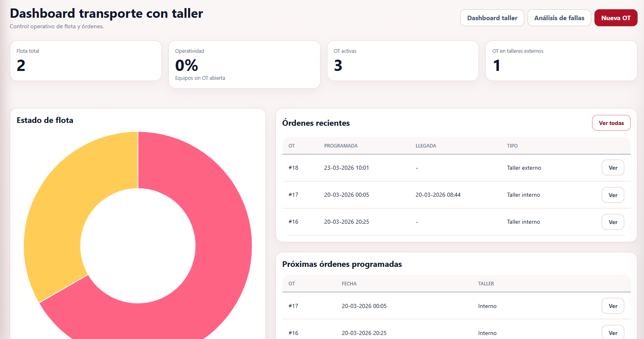This screenshot has height=339, width=644.
Task: Click Ver for scheduled order #17 Interno
Action: click(613, 306)
